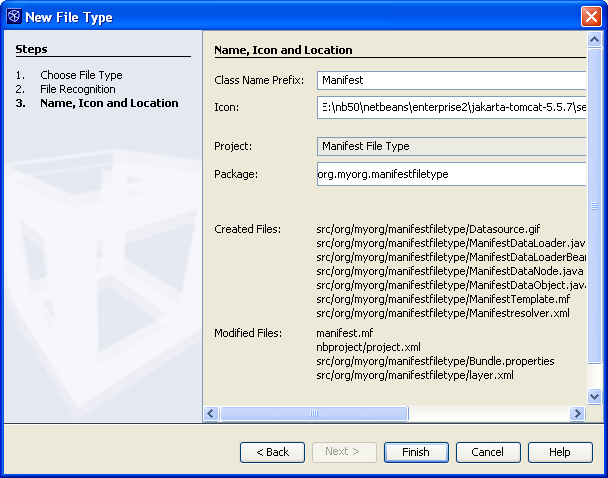
Task: Select the Package input field
Action: pyautogui.click(x=450, y=174)
